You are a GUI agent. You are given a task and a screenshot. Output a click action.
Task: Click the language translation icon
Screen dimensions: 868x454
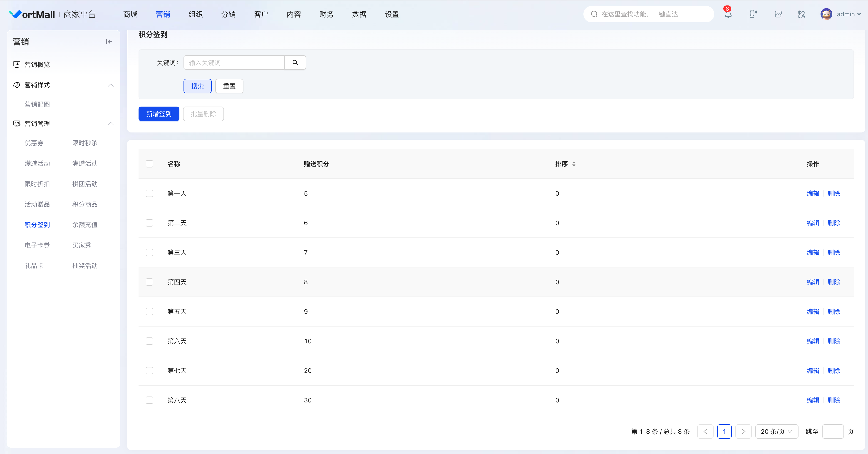point(801,14)
